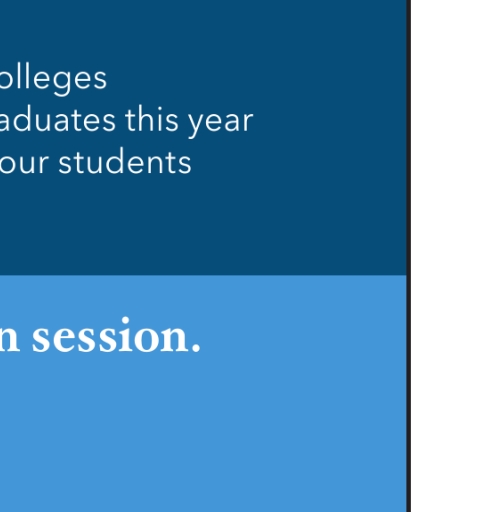Click the 'our students' text line
Screen dimensions: 491x512
point(96,162)
